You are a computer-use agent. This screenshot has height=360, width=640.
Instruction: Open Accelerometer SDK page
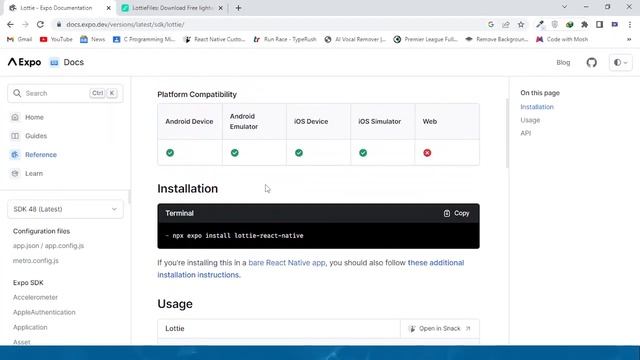click(x=35, y=297)
